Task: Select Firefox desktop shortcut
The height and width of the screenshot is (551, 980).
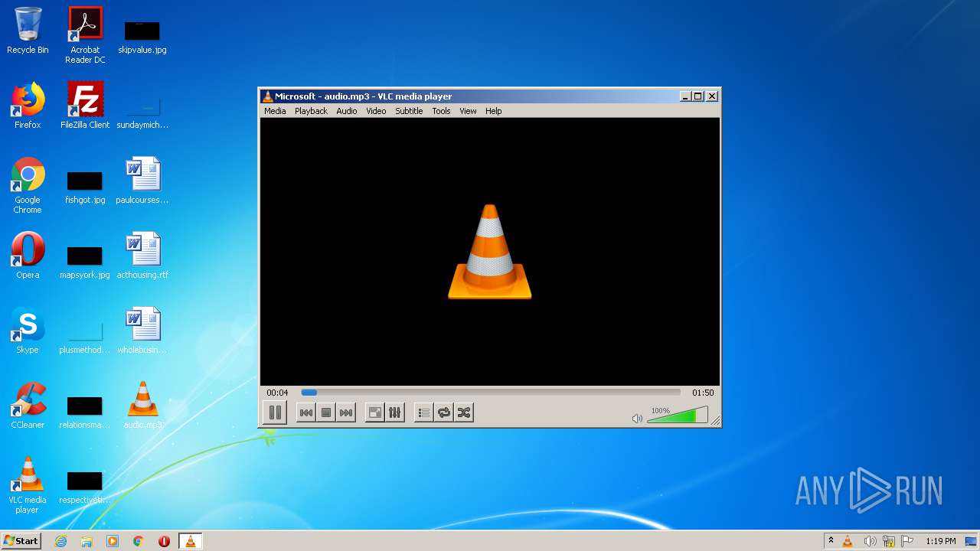Action: (28, 106)
